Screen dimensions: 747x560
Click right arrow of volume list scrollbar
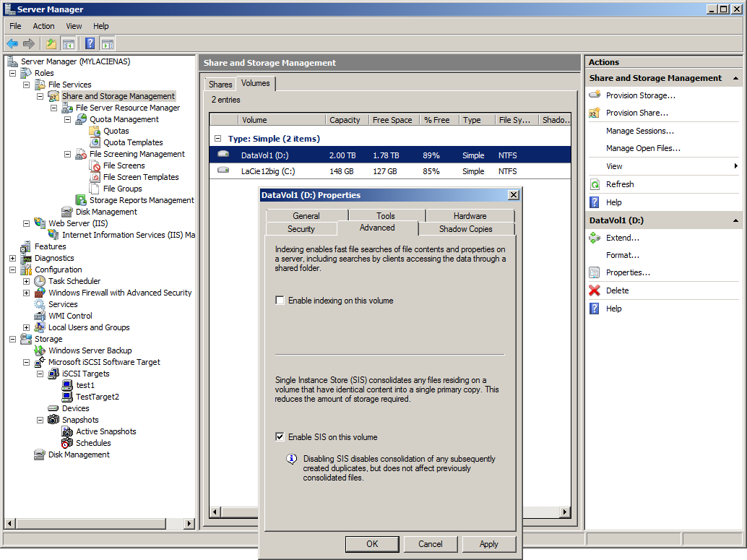click(565, 512)
